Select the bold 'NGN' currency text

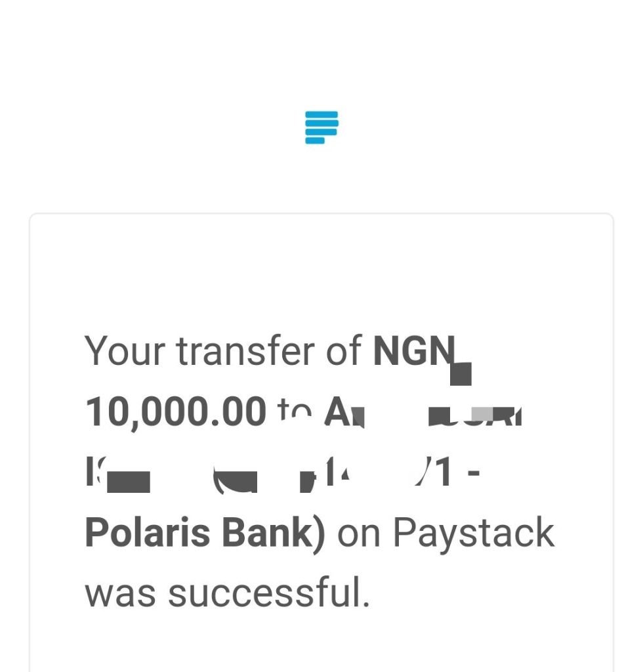pos(414,350)
